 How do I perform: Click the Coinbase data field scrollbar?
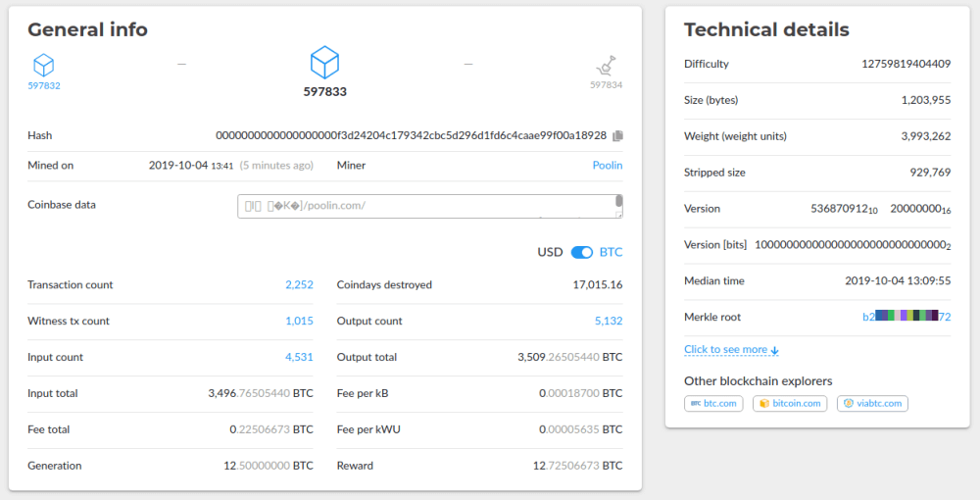(x=618, y=201)
